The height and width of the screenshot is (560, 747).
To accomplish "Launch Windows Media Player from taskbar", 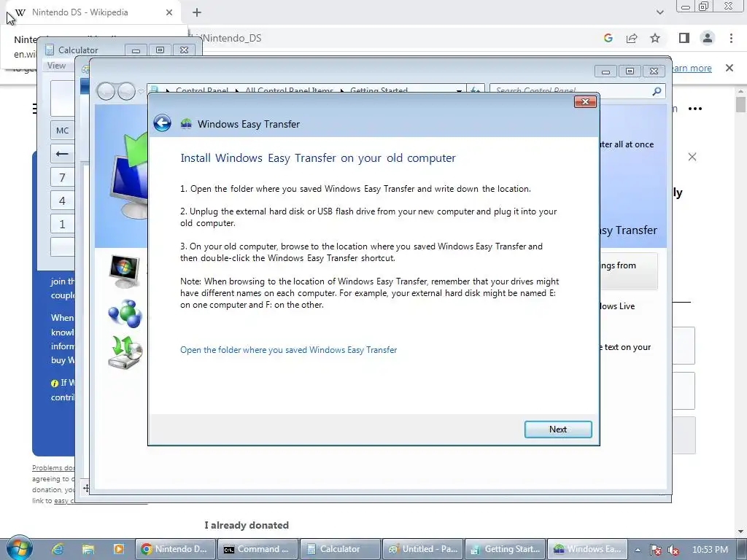I will [119, 549].
